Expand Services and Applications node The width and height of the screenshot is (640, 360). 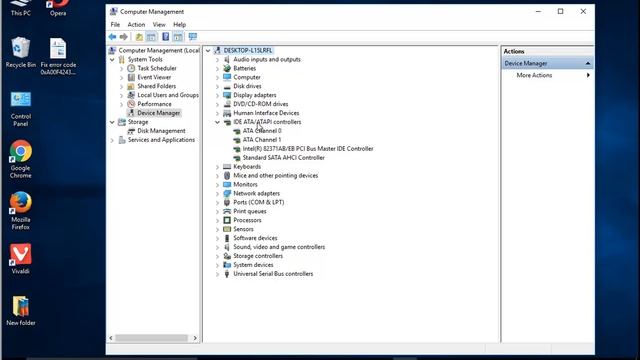click(112, 140)
